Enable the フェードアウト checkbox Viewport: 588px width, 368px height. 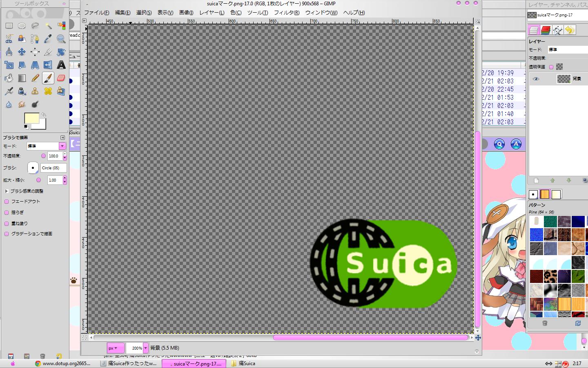(x=7, y=202)
